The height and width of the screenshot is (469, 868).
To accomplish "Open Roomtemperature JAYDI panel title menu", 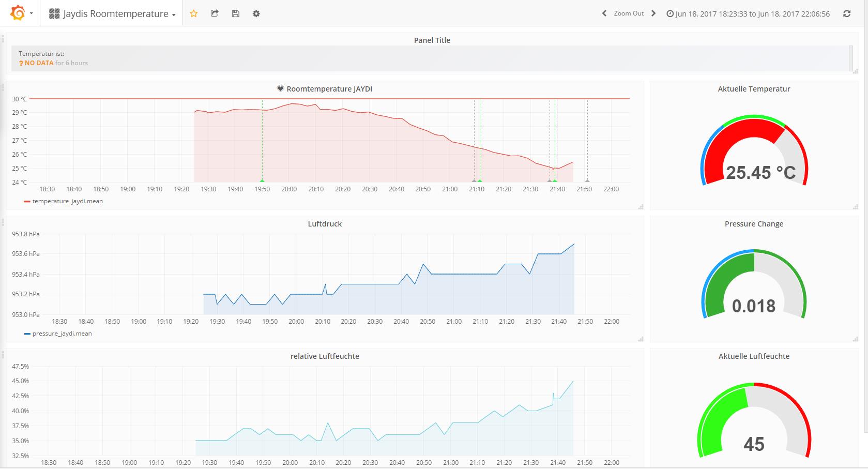I will point(329,88).
